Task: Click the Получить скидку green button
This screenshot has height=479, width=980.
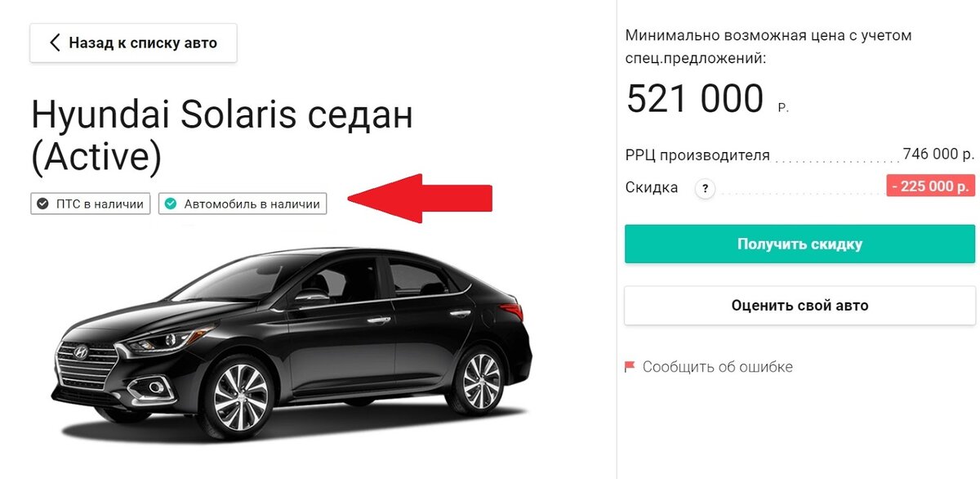Action: (x=800, y=244)
